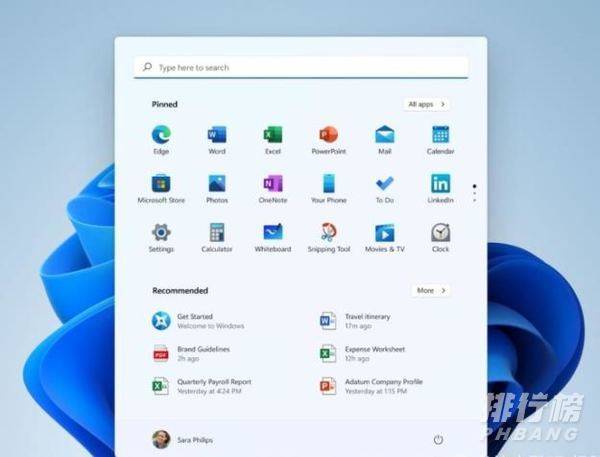Click the search magnifier icon
Image resolution: width=600 pixels, height=457 pixels.
tap(147, 67)
